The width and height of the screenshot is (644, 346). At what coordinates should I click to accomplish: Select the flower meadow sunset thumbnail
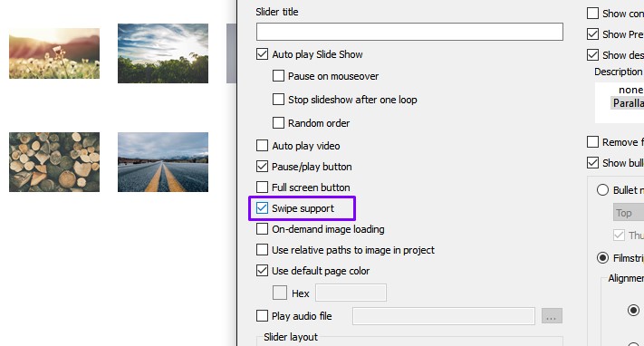(x=54, y=53)
